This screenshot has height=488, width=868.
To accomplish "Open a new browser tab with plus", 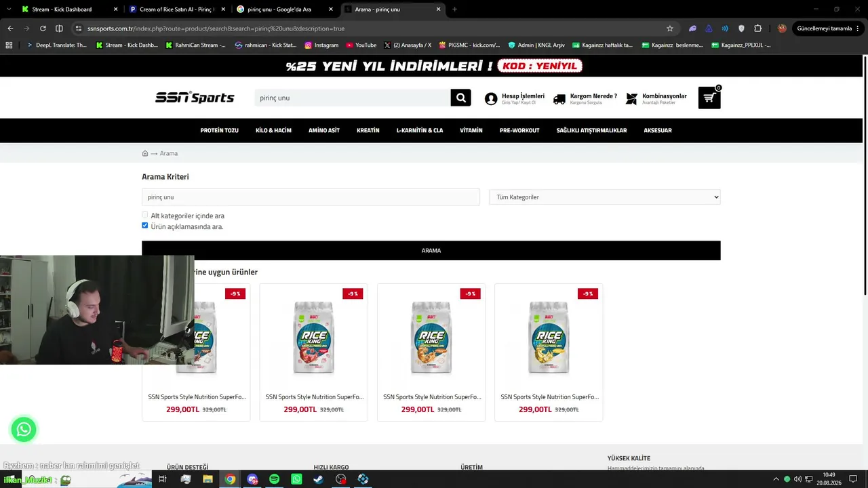I will (x=454, y=9).
